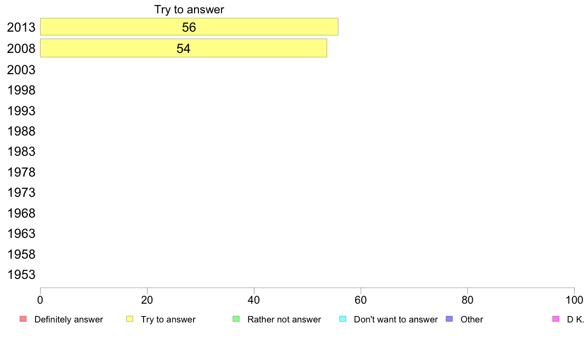This screenshot has width=588, height=364.
Task: Select the 2013 bar showing 56
Action: point(189,27)
